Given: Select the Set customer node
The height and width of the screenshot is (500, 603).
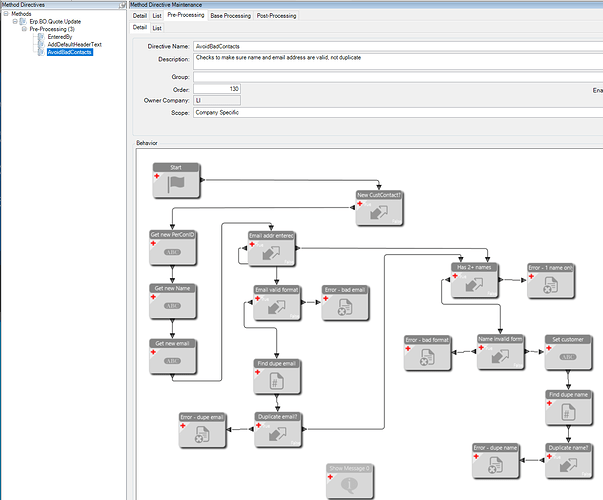Looking at the screenshot, I should tap(568, 352).
